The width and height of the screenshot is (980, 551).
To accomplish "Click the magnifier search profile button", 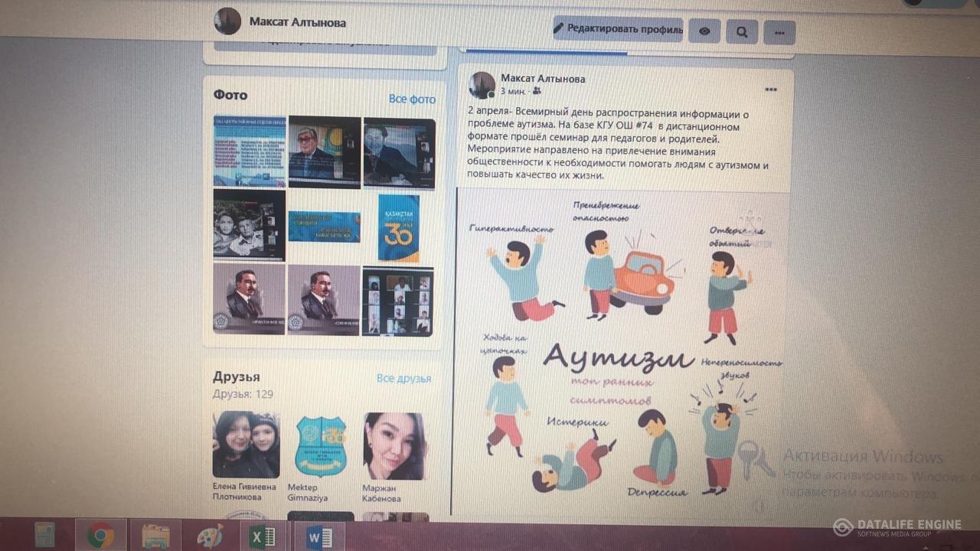I will (742, 32).
